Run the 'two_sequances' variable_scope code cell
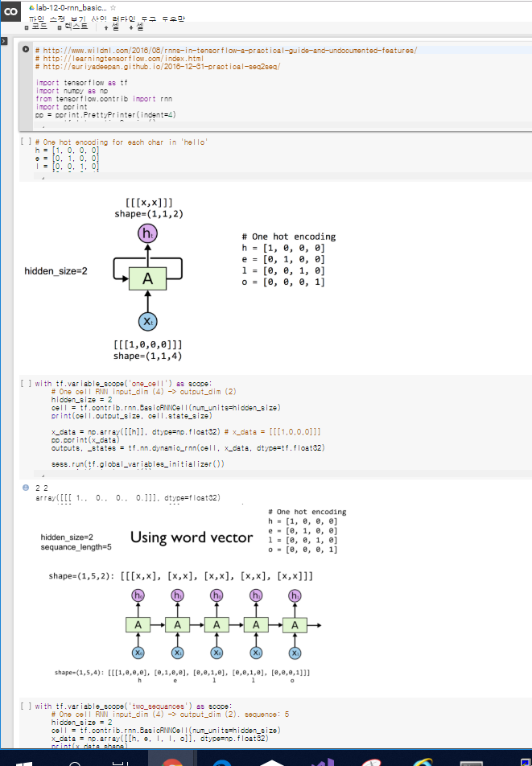Screen dimensions: 532x766 click(x=26, y=706)
